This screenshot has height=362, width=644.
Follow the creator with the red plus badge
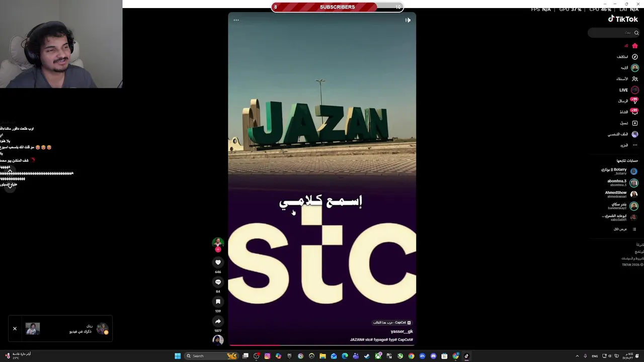tap(218, 249)
